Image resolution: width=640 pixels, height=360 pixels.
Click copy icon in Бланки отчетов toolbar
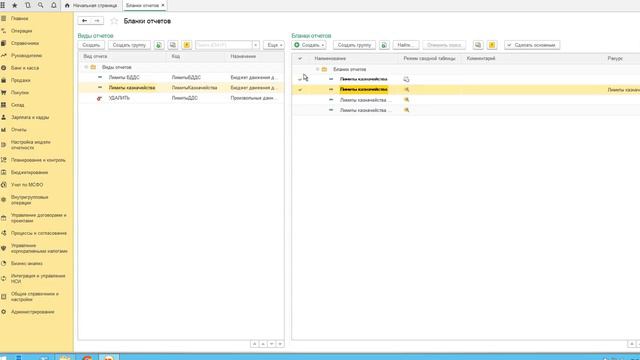click(384, 45)
